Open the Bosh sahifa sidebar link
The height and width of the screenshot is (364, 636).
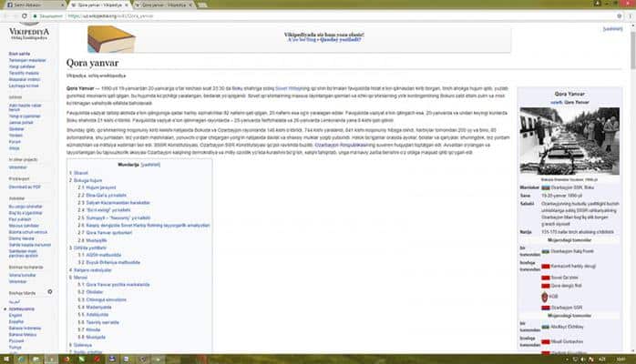17,54
